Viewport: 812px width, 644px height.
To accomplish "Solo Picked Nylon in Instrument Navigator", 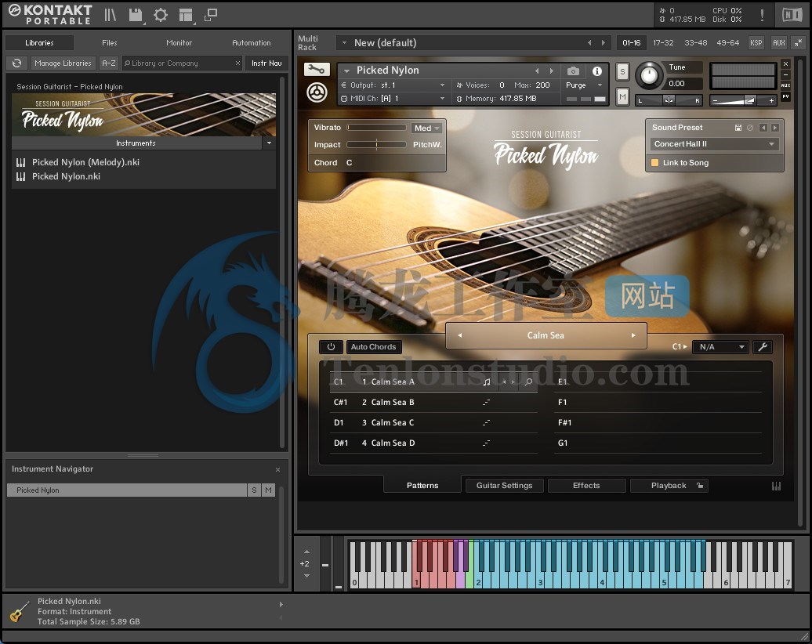I will pyautogui.click(x=254, y=490).
